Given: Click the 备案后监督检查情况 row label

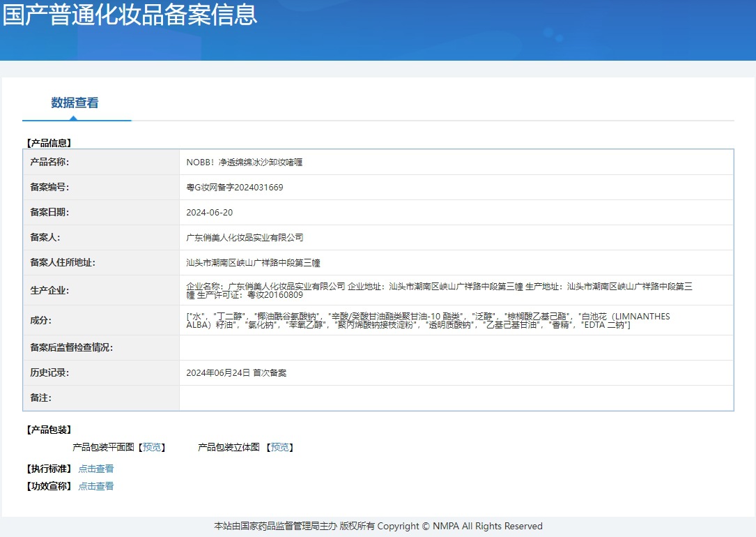Looking at the screenshot, I should coord(71,347).
